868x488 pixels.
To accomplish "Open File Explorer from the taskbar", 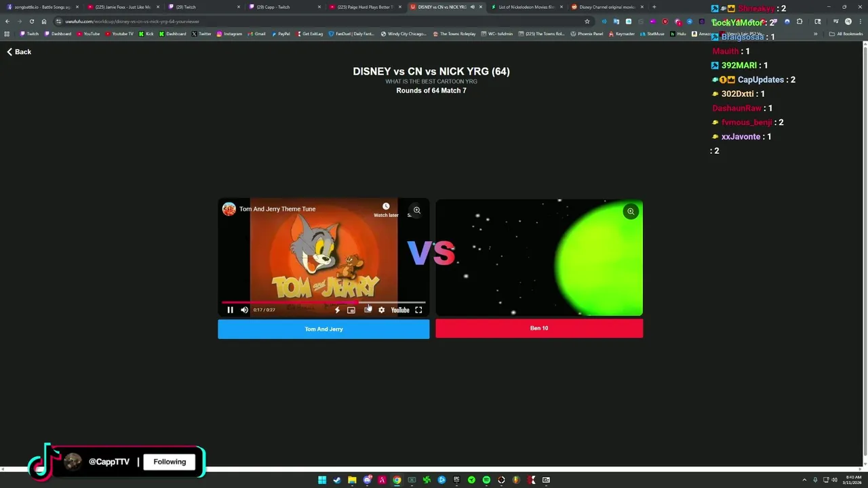I will (x=352, y=480).
